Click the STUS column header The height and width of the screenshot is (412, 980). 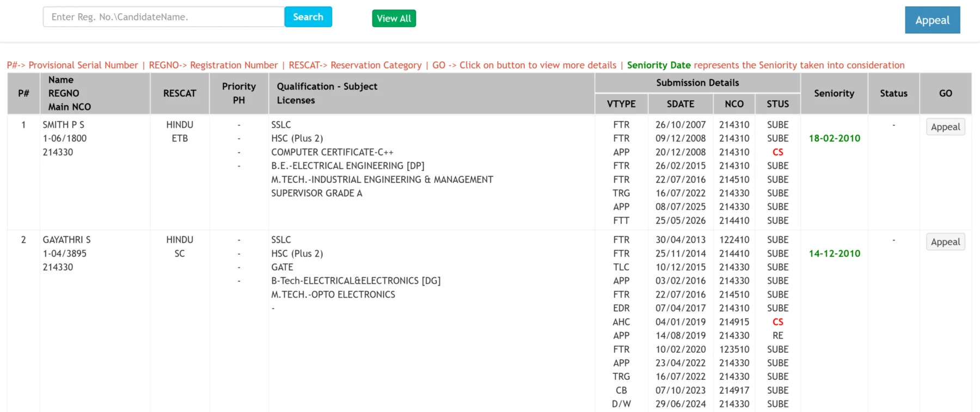(x=777, y=103)
